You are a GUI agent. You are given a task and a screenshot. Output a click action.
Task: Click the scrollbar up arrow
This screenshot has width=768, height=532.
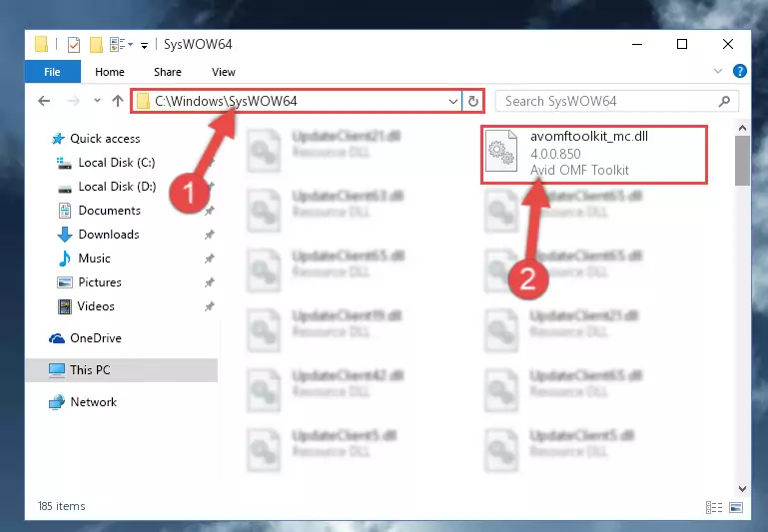(742, 128)
